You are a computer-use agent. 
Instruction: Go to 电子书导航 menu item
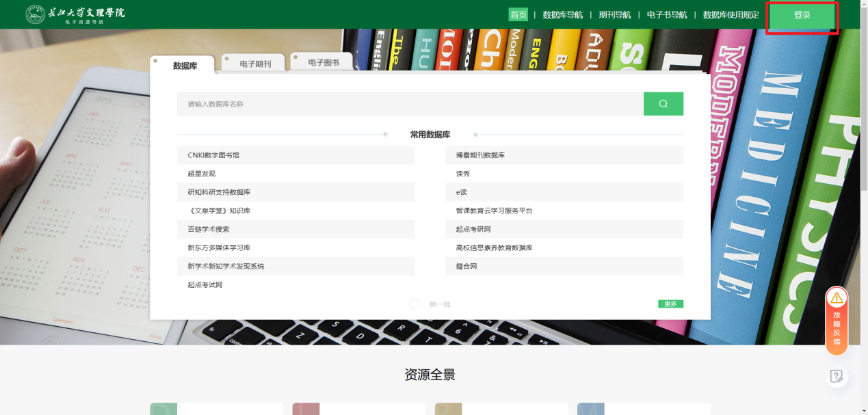pyautogui.click(x=666, y=15)
